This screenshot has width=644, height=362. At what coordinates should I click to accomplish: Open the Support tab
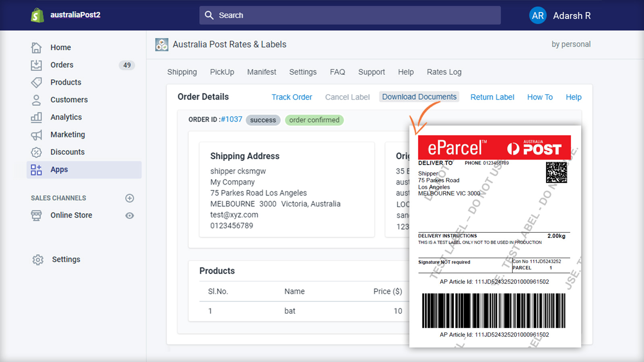click(x=372, y=72)
